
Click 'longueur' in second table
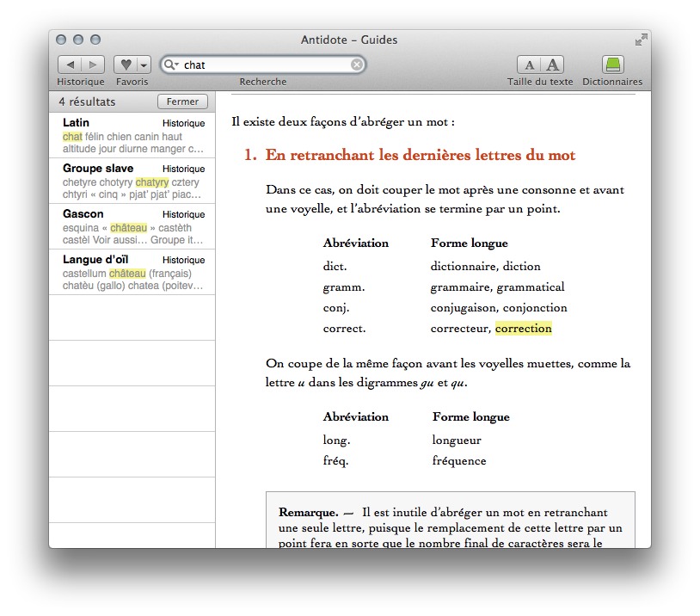pos(457,440)
